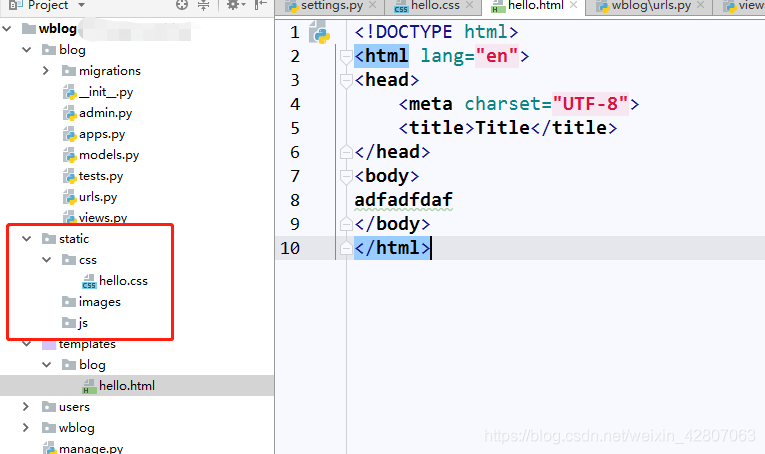Screen dimensions: 765x454
Task: Click the Python icon in editor gutter
Action: [x=320, y=32]
